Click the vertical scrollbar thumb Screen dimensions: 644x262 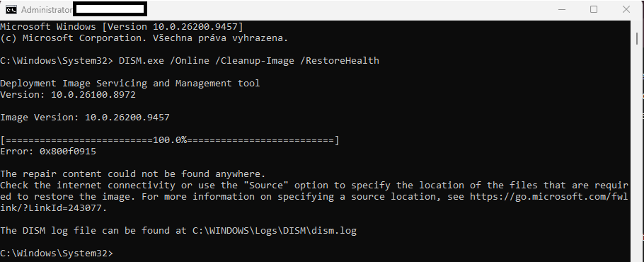[637, 38]
